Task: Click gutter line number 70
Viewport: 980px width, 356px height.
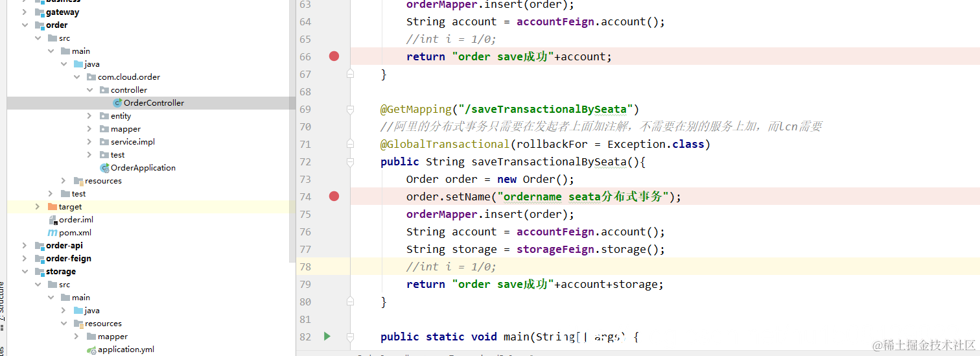Action: coord(305,126)
